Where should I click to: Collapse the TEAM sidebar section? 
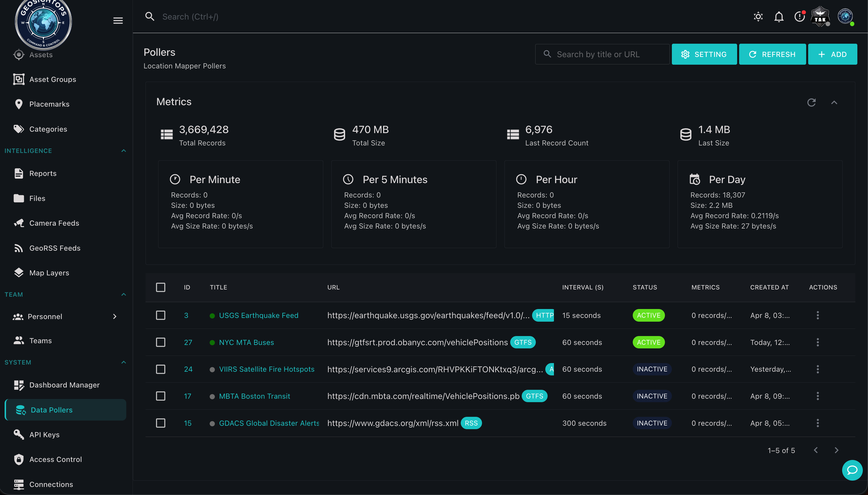tap(124, 294)
